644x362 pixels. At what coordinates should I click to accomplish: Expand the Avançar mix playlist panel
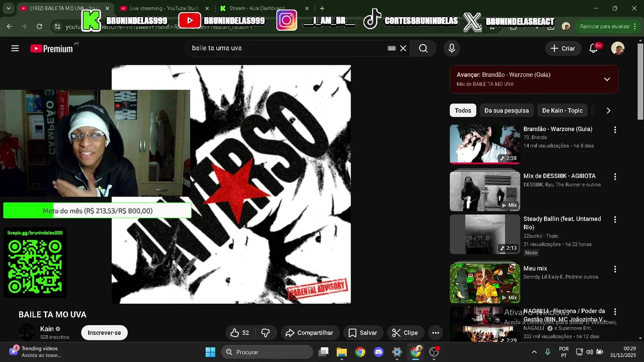pos(607,79)
